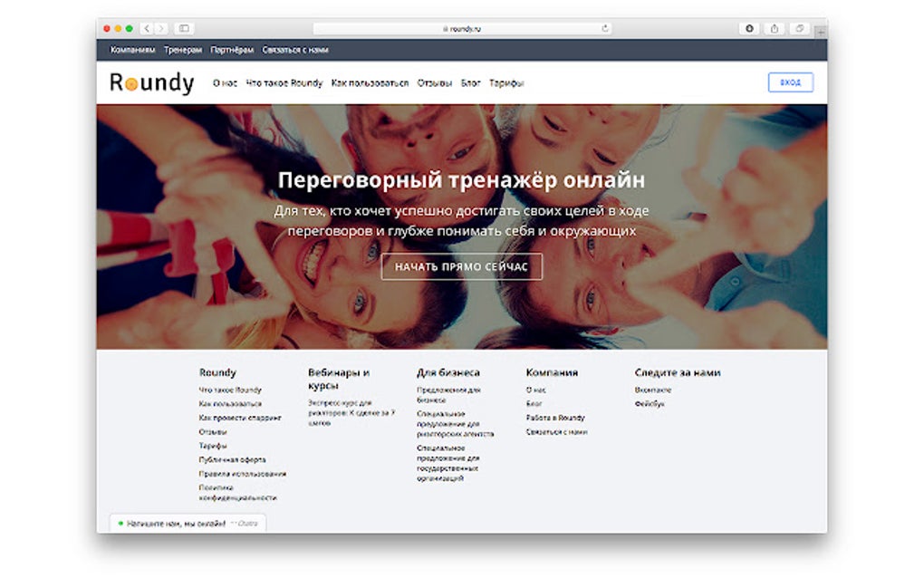The image size is (924, 578).
Task: Open footer link О нас under Компания
Action: [535, 390]
